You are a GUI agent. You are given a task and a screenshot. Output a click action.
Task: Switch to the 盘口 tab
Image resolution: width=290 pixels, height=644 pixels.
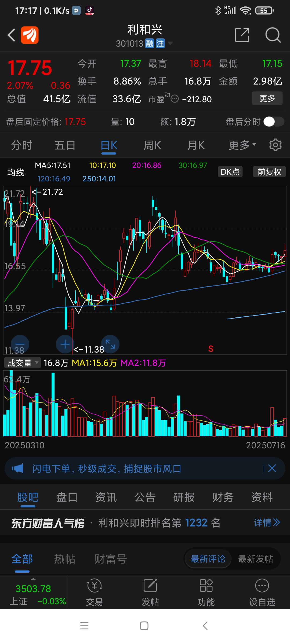[67, 497]
